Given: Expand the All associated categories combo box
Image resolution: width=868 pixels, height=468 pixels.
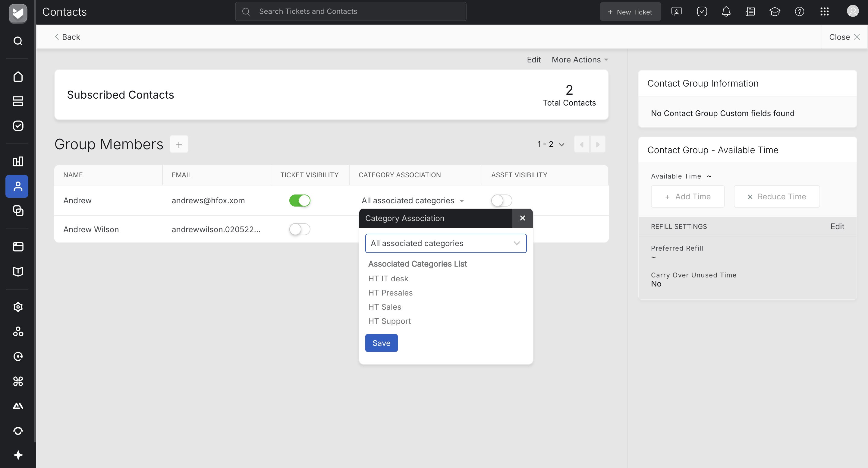Looking at the screenshot, I should tap(445, 243).
